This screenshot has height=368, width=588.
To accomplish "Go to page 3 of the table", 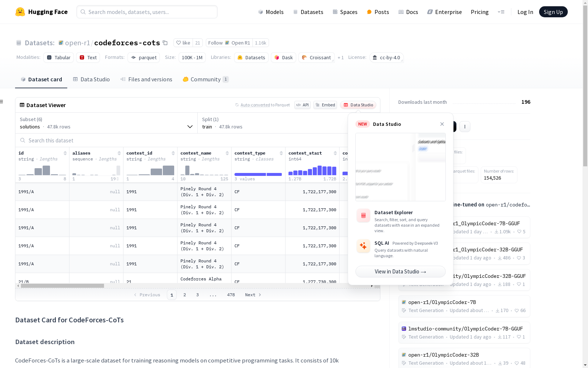I will coord(197,295).
